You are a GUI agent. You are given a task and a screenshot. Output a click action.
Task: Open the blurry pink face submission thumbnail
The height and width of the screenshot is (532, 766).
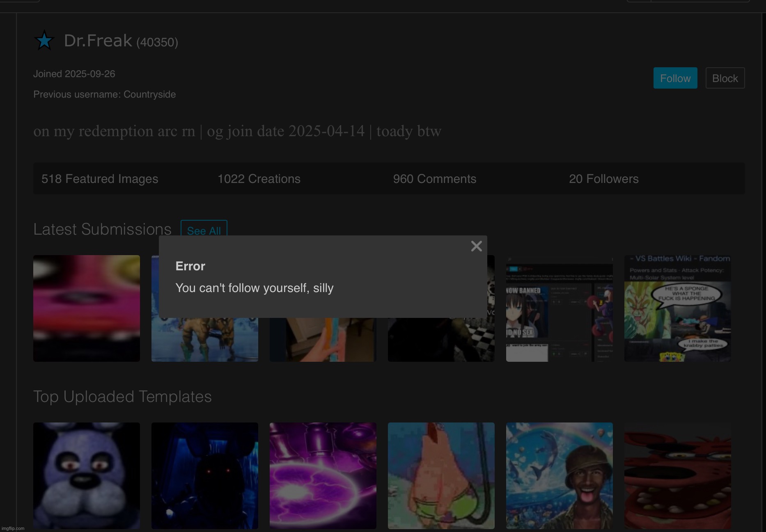pos(86,308)
